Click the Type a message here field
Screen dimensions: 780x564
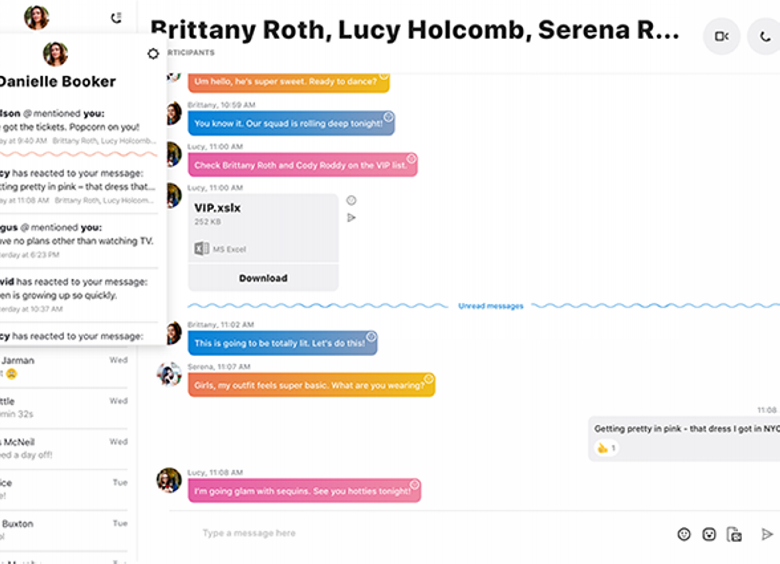point(400,534)
